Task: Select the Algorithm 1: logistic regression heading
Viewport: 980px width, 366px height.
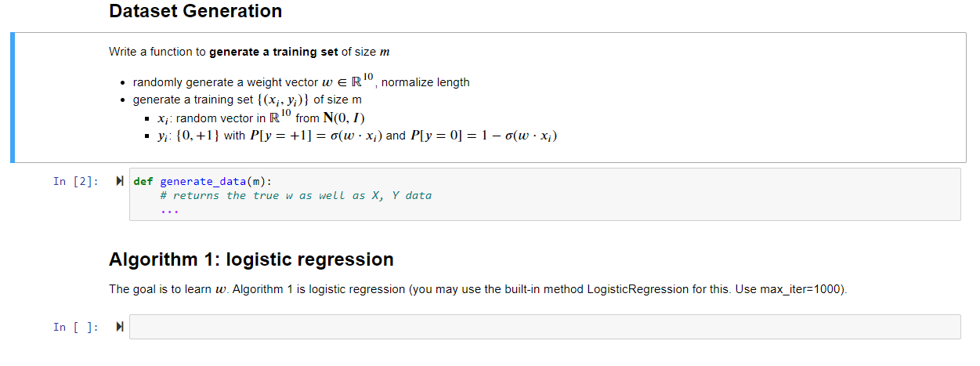Action: (x=251, y=259)
